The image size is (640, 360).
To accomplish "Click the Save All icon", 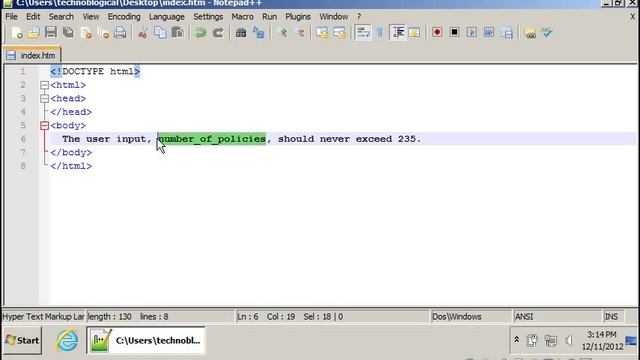I will (68, 33).
